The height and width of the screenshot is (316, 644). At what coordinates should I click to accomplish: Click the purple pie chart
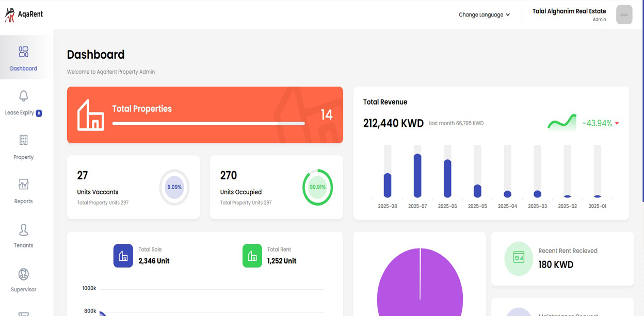[x=420, y=282]
